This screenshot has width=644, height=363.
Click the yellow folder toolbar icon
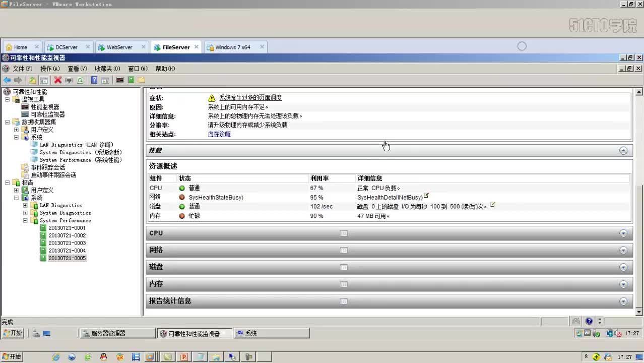click(142, 80)
